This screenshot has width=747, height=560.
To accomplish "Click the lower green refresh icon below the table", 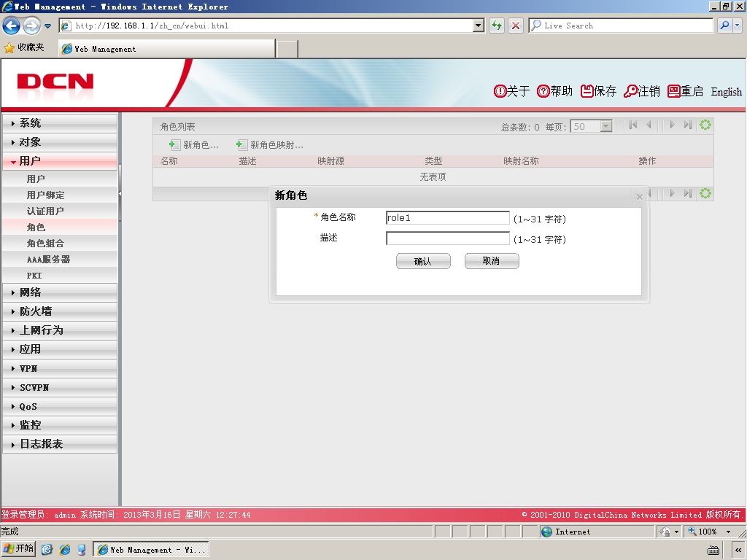I will coord(705,193).
